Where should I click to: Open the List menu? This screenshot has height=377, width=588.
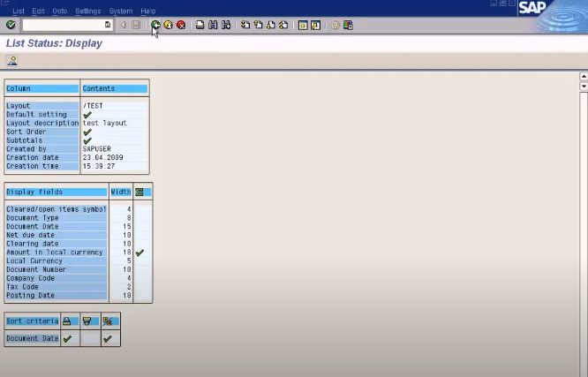coord(19,11)
